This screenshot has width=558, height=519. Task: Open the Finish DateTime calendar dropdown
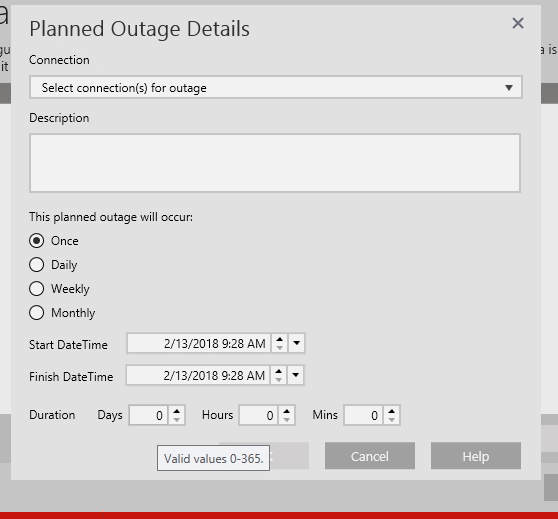(x=296, y=375)
